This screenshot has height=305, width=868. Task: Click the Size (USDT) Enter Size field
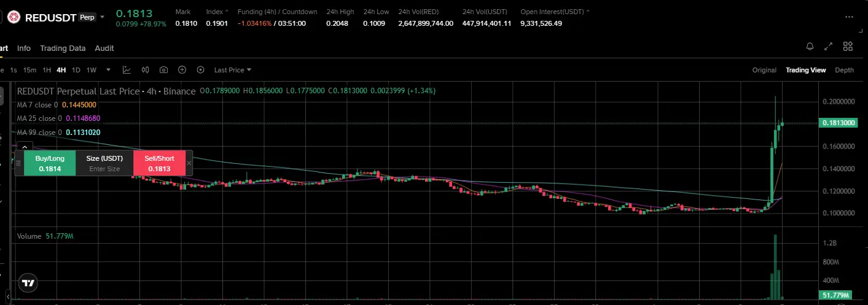point(104,163)
